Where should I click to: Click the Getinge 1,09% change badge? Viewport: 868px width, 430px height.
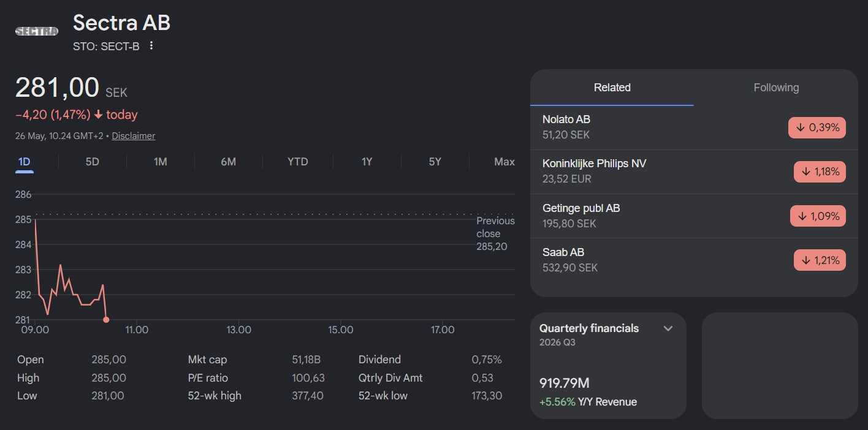pos(818,216)
